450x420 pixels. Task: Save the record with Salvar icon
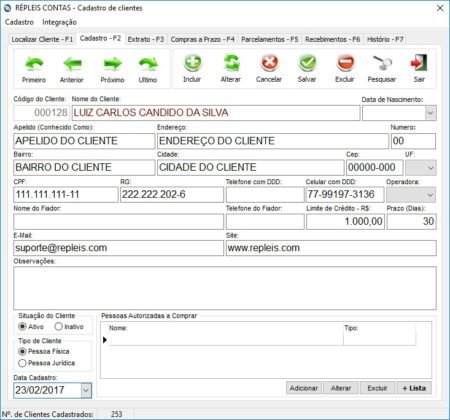307,63
